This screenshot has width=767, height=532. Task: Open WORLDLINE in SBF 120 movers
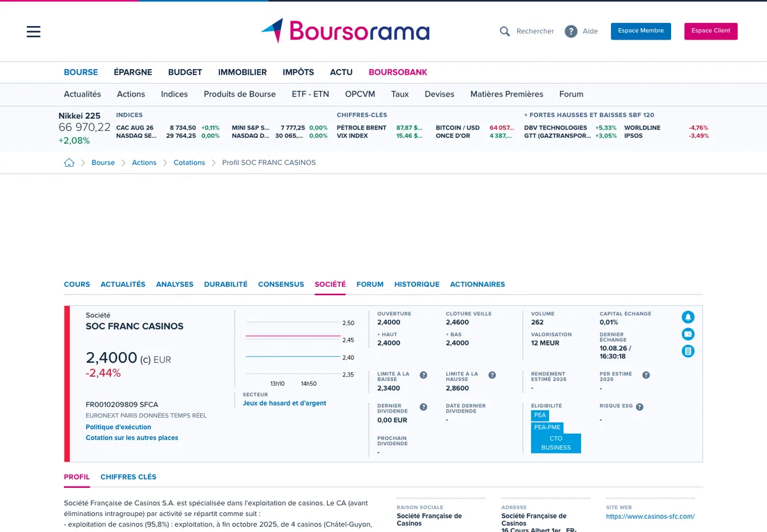[x=642, y=128]
